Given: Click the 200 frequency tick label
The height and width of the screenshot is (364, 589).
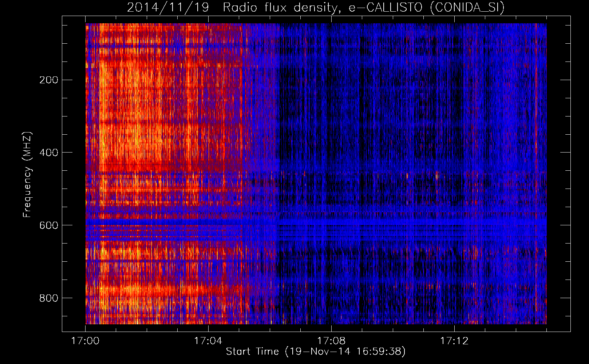Looking at the screenshot, I should 48,80.
